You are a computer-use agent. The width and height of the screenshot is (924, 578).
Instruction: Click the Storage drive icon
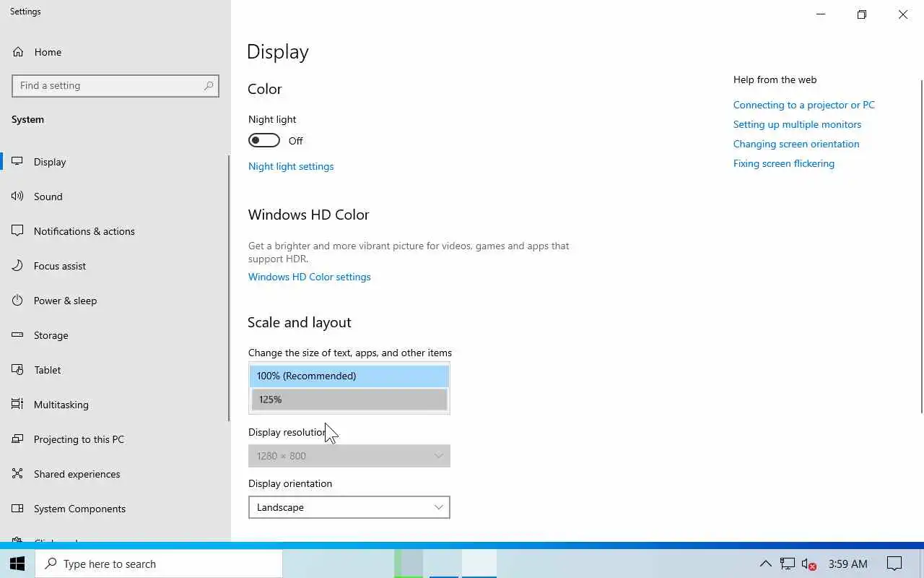pyautogui.click(x=18, y=335)
